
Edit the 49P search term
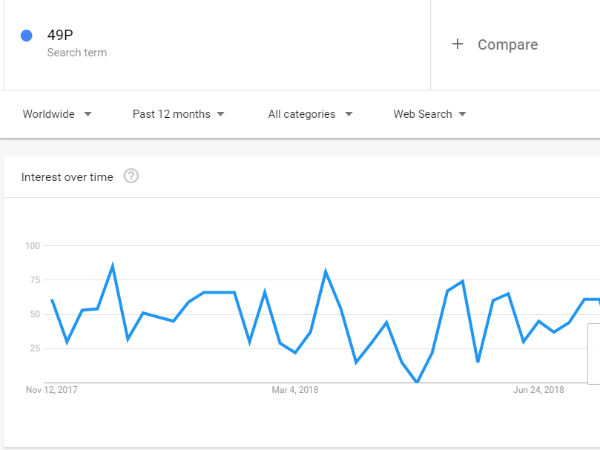[61, 35]
